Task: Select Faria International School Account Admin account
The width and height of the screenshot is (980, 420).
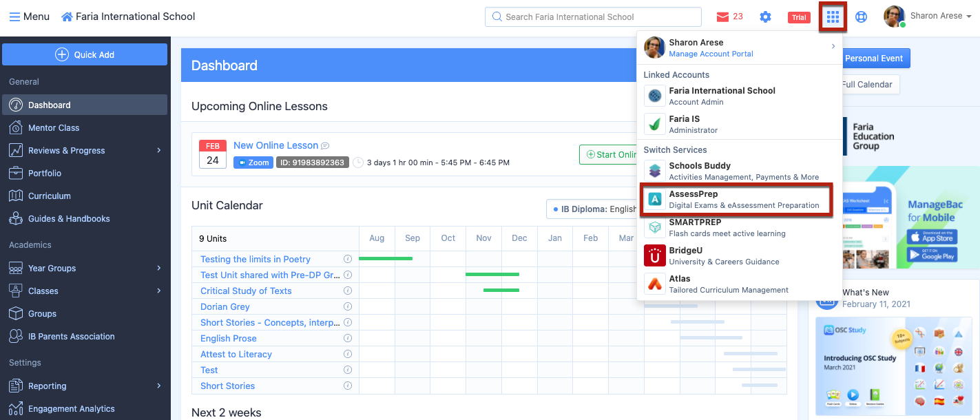Action: (x=740, y=96)
